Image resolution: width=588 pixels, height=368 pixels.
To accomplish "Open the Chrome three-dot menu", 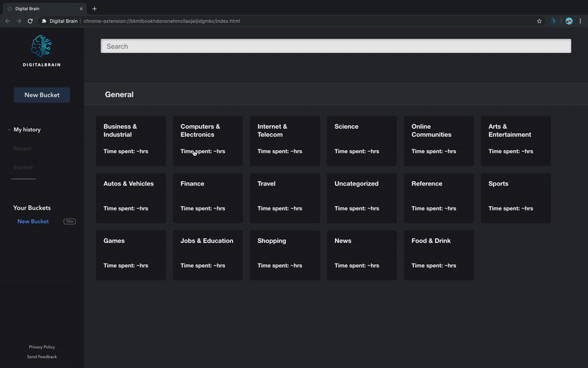I will click(580, 21).
